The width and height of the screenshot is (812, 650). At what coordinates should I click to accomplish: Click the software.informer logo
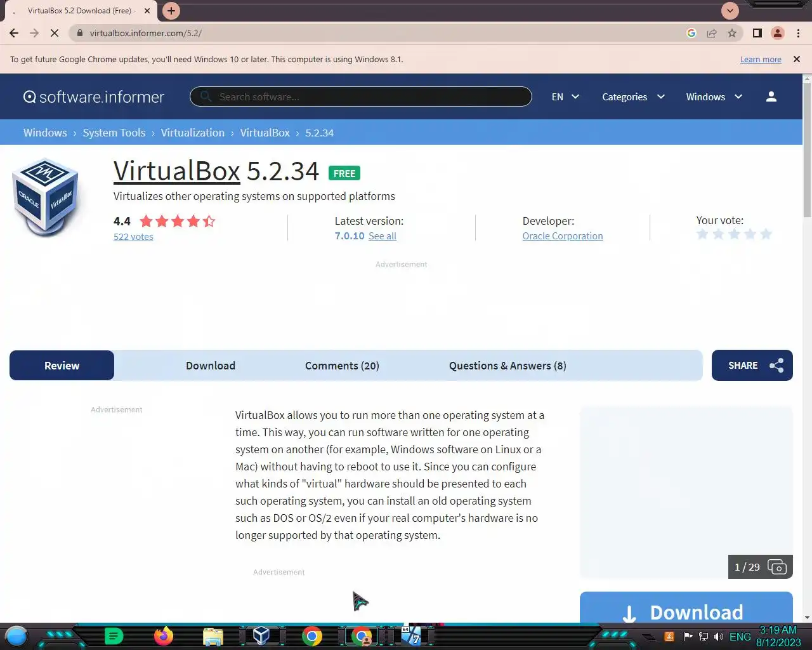point(94,96)
